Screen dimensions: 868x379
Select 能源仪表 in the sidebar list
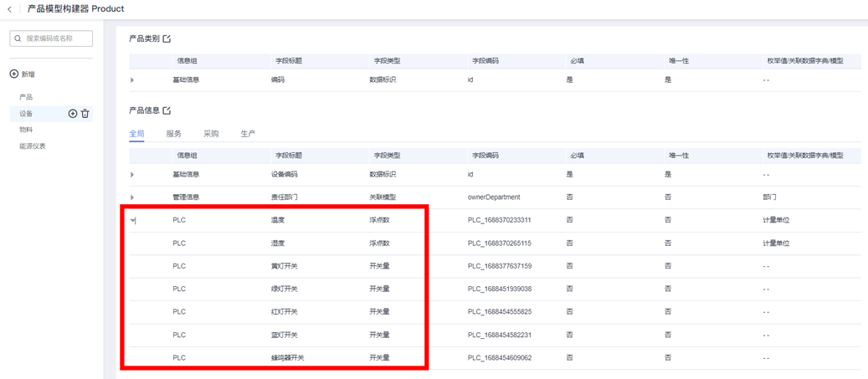click(x=32, y=146)
